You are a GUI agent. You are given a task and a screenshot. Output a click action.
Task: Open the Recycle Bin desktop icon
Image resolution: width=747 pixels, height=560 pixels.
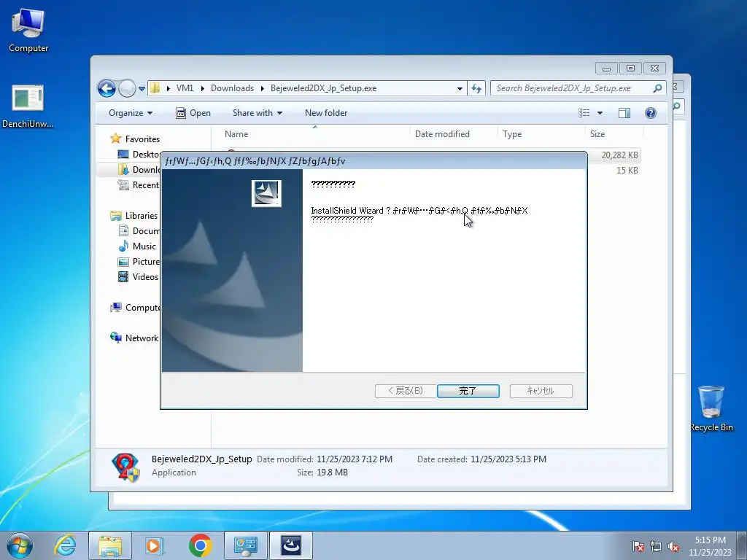[711, 408]
